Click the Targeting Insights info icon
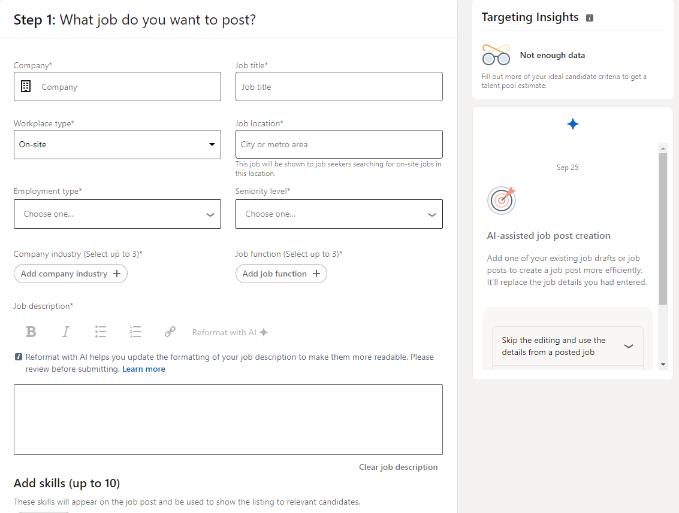 (589, 18)
